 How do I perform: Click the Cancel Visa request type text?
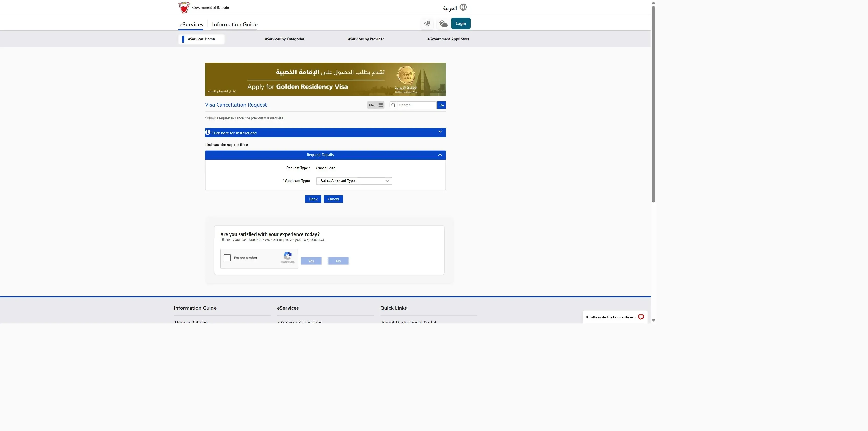point(326,168)
